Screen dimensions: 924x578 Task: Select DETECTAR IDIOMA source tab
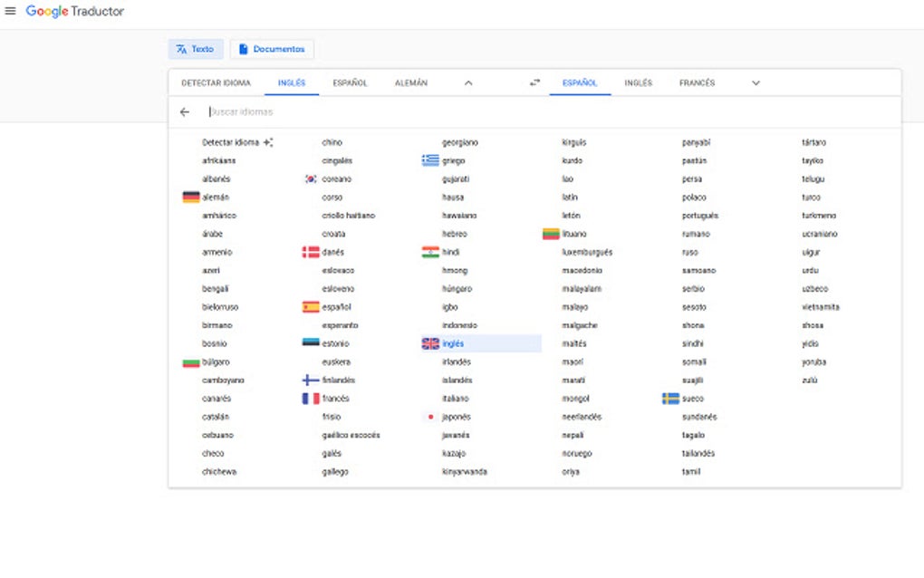click(x=217, y=83)
